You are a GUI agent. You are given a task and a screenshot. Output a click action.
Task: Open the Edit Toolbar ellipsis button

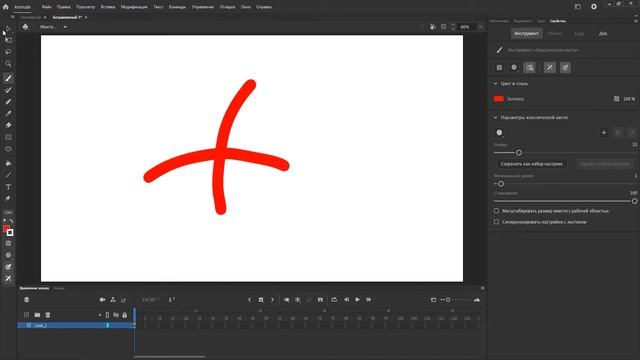pyautogui.click(x=8, y=212)
